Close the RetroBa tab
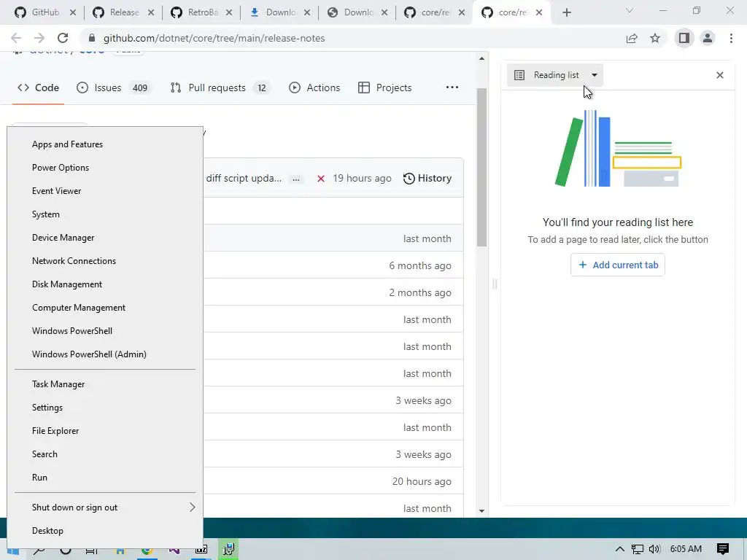This screenshot has width=747, height=560. click(229, 13)
